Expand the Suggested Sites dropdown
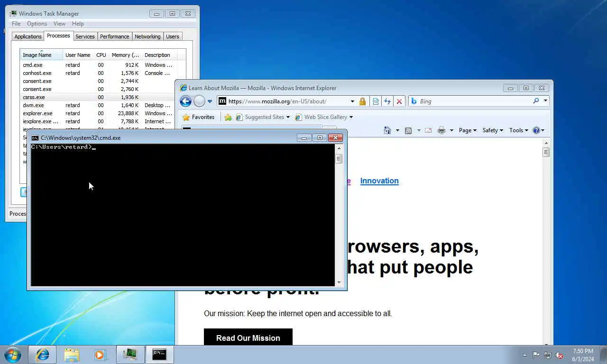The height and width of the screenshot is (364, 607). [288, 117]
